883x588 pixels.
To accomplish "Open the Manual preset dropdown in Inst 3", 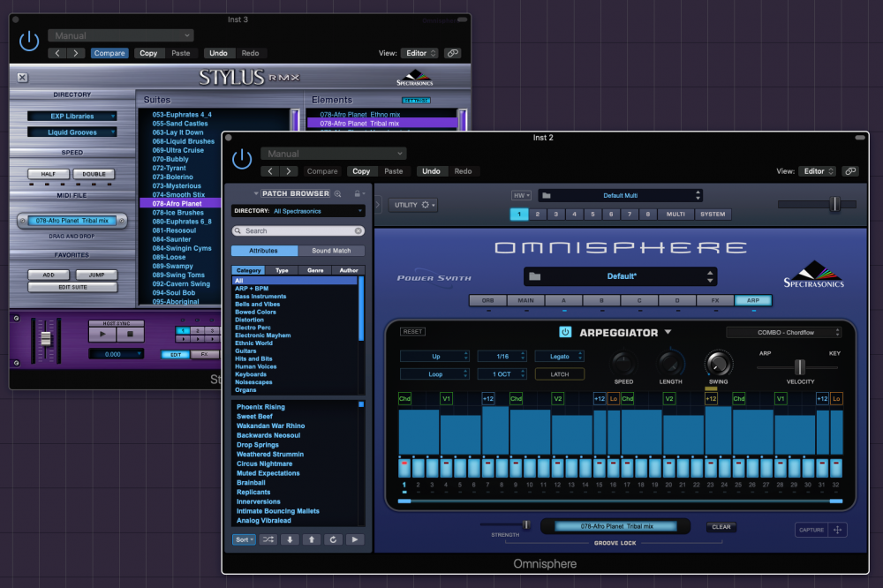I will click(120, 35).
